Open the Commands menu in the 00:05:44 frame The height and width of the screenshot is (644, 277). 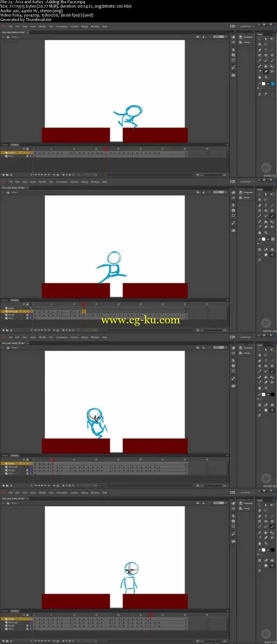62,182
